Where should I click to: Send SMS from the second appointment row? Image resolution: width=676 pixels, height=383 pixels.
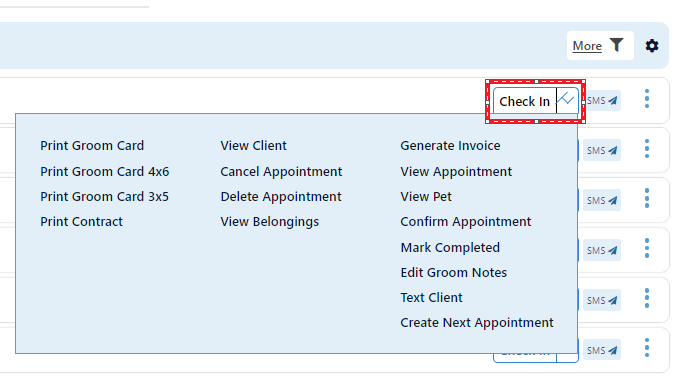602,151
